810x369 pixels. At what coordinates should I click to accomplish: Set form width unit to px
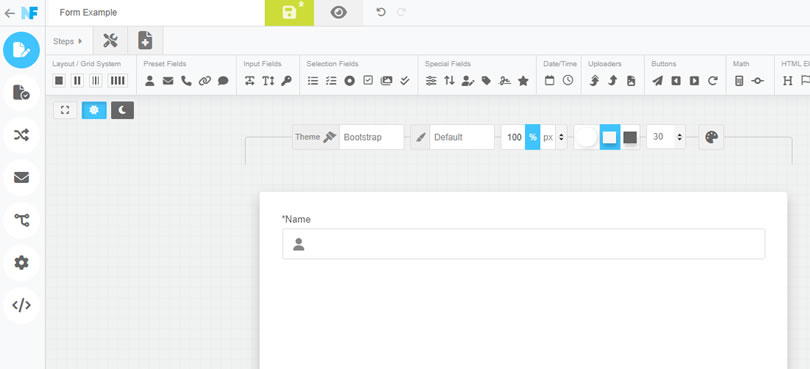coord(548,137)
